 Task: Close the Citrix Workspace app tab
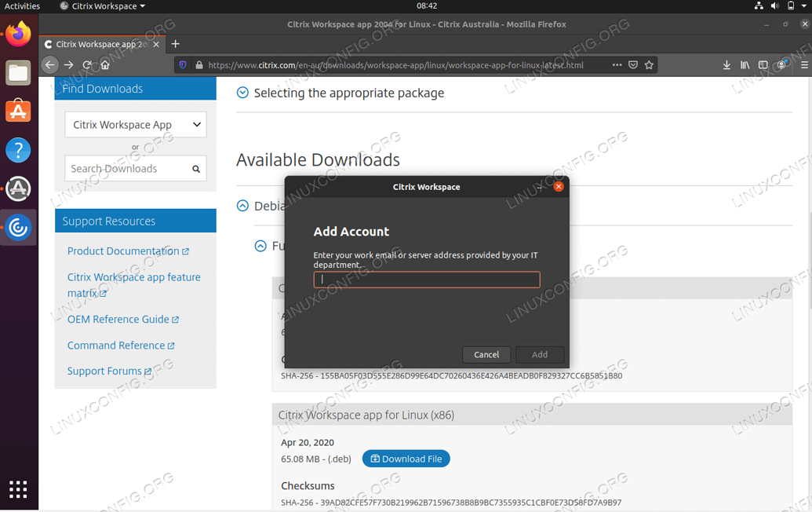tap(156, 45)
